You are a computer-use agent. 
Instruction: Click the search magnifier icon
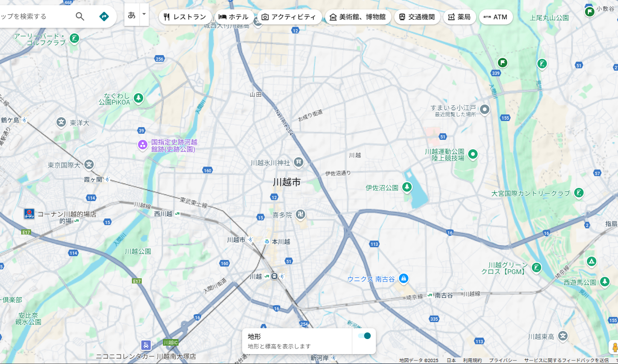(80, 16)
